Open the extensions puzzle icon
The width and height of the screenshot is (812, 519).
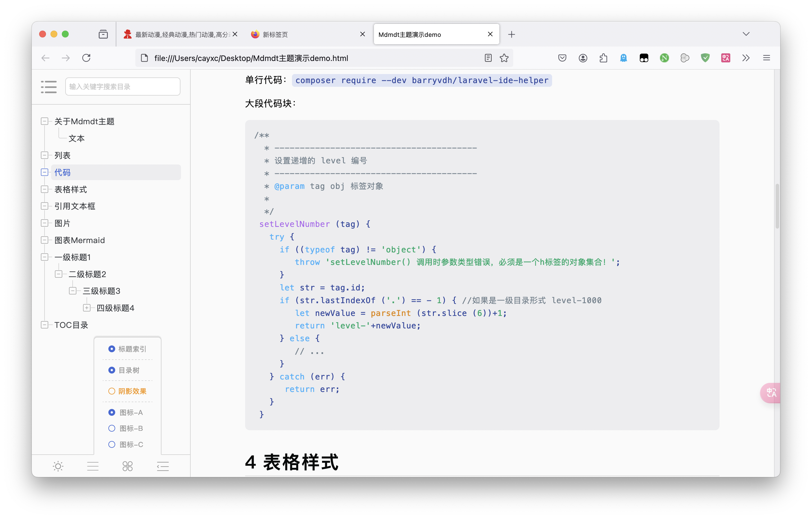click(603, 58)
